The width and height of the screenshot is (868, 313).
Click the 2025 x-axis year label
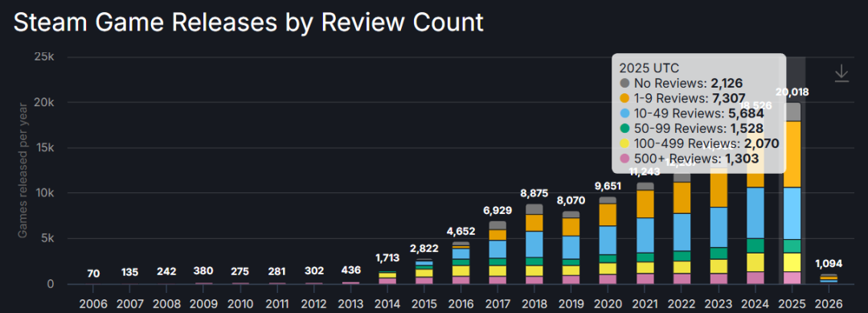click(792, 303)
